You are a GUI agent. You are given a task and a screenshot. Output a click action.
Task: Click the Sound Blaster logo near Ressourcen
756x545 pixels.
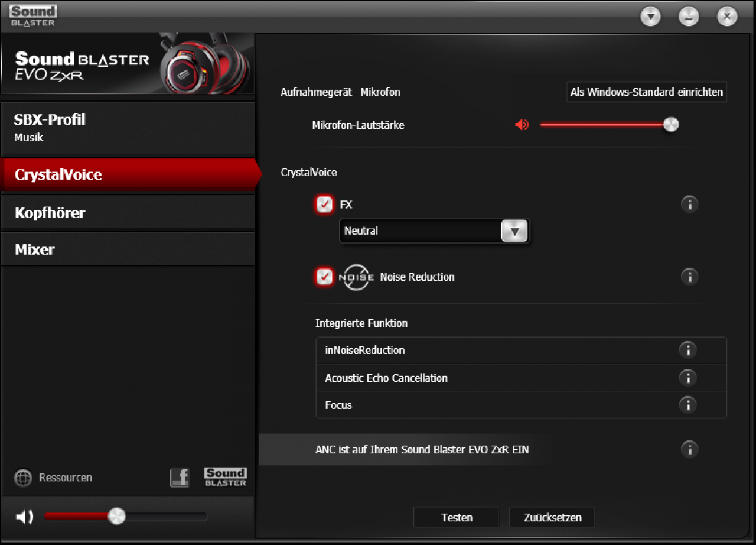click(225, 477)
